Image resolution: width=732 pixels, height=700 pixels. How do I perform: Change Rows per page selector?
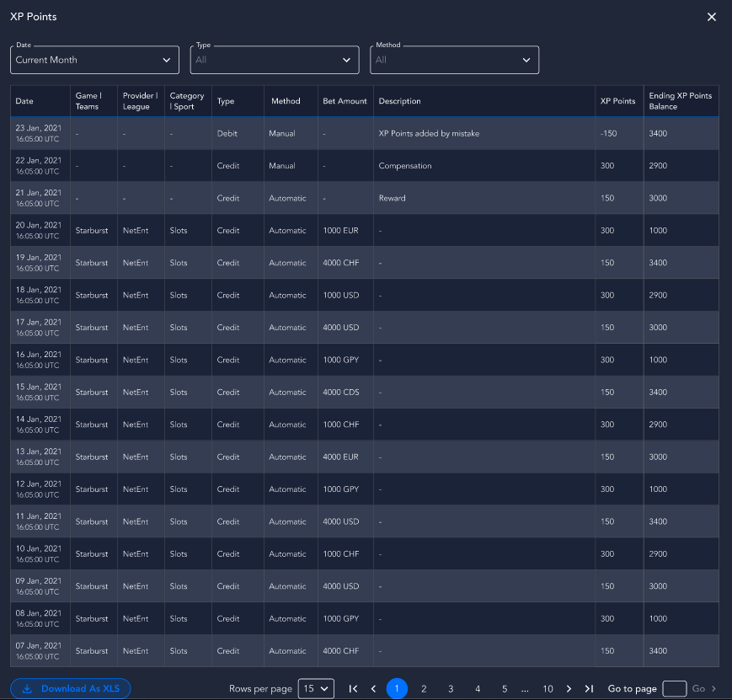pyautogui.click(x=317, y=689)
